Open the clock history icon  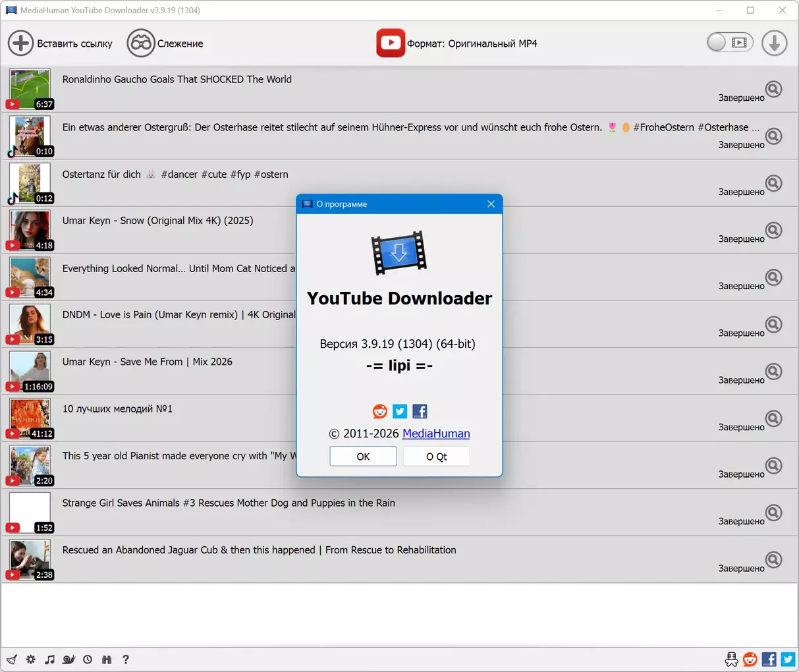[x=88, y=659]
